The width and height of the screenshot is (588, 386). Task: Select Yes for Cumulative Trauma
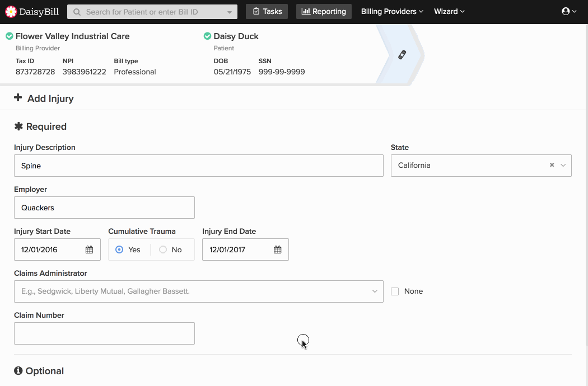(119, 250)
